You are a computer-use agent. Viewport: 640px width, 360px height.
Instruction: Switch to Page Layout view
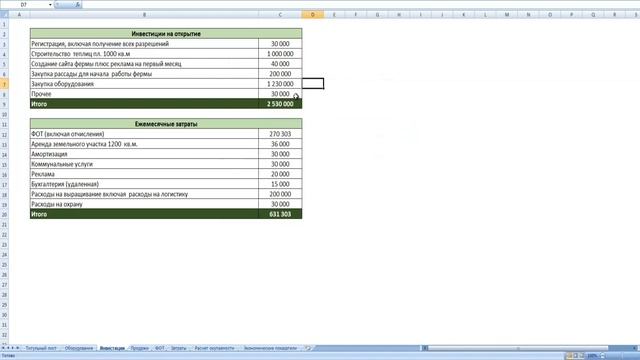tap(576, 356)
